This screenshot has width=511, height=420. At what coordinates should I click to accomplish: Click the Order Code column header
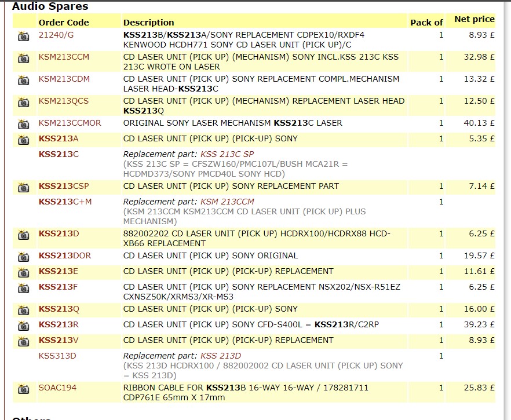(x=64, y=23)
